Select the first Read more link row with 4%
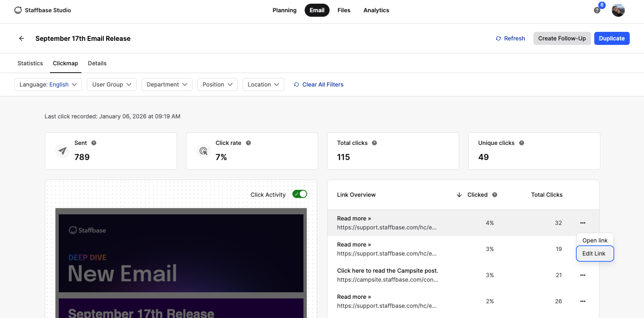Screen dimensions: 644x318 463,223
